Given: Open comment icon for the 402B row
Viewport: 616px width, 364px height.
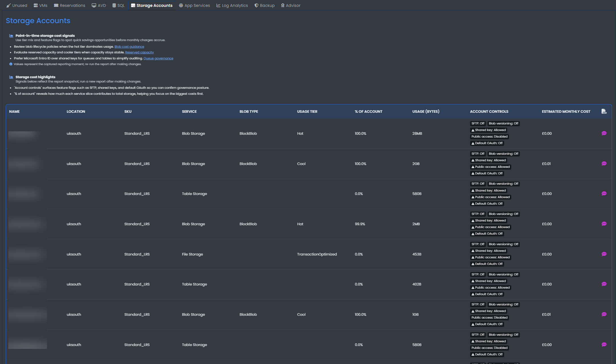Looking at the screenshot, I should coord(604,284).
